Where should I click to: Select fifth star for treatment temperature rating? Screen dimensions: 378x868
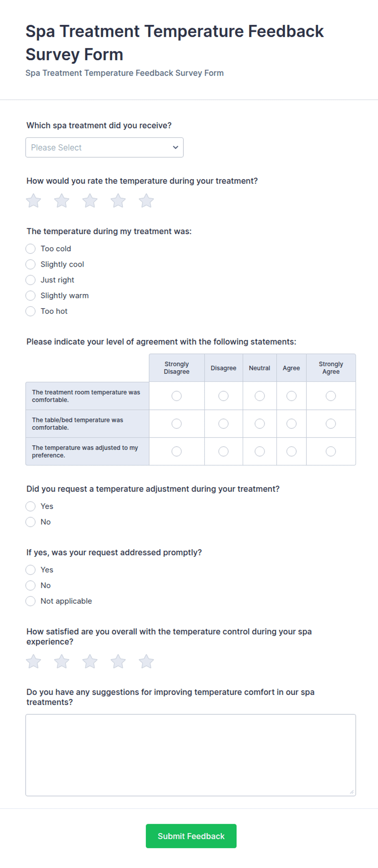(x=146, y=200)
